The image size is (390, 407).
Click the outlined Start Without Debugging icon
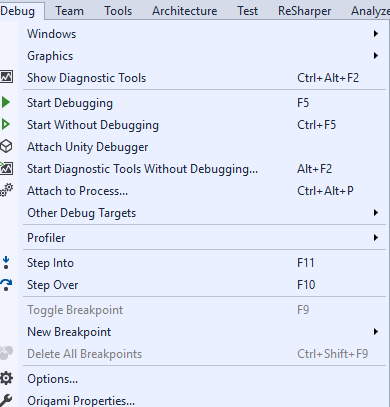tap(6, 124)
